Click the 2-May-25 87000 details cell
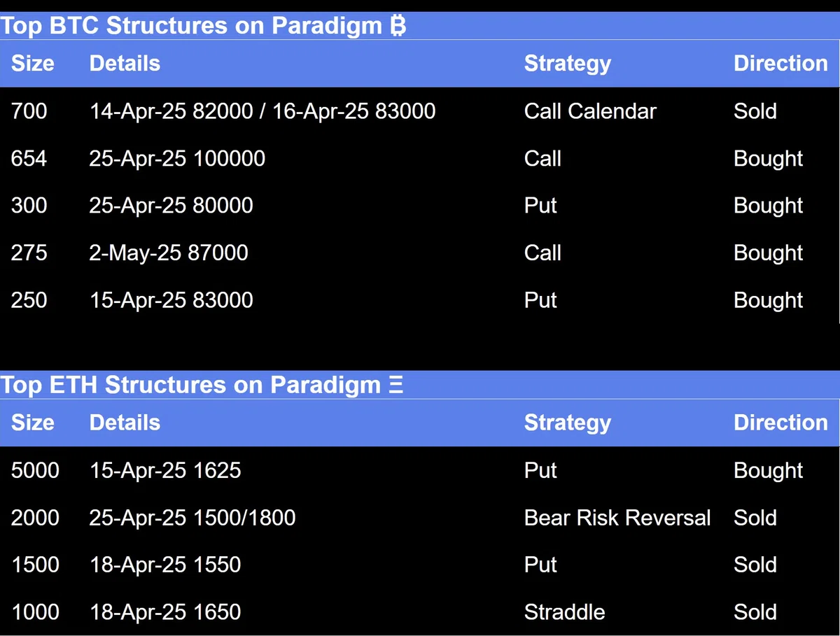The height and width of the screenshot is (636, 840). [x=169, y=253]
